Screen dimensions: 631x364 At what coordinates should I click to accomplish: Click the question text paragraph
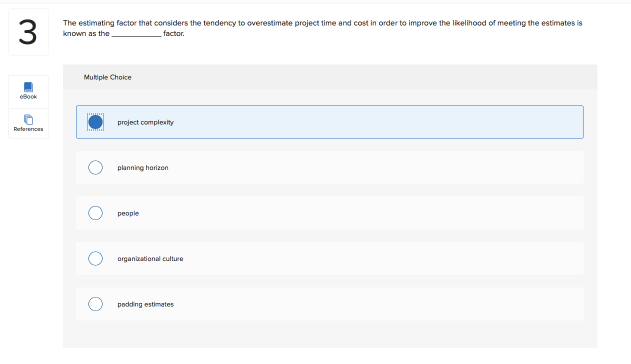(x=322, y=28)
